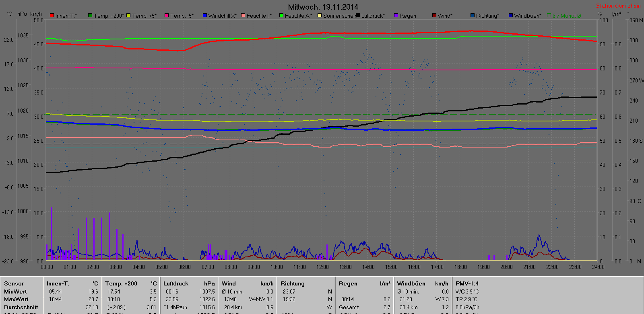
Task: Click the wind maximum value W-NW 3.1
Action: [261, 299]
